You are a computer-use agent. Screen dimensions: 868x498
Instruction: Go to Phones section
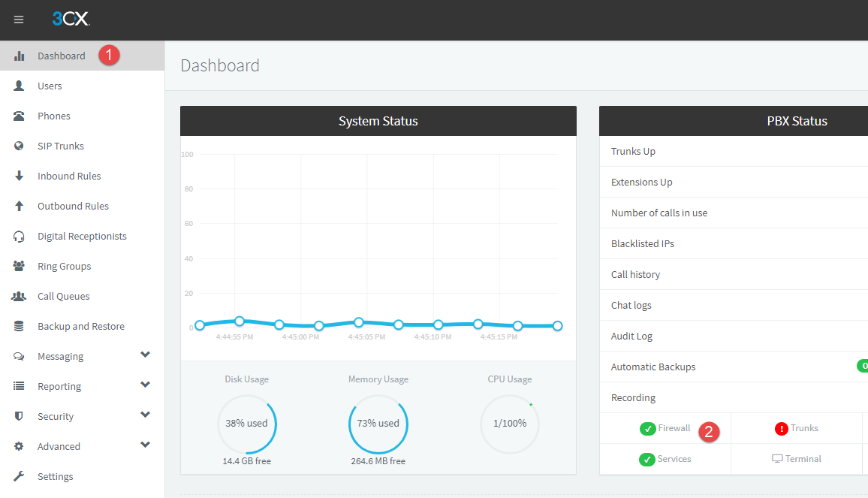[x=82, y=116]
